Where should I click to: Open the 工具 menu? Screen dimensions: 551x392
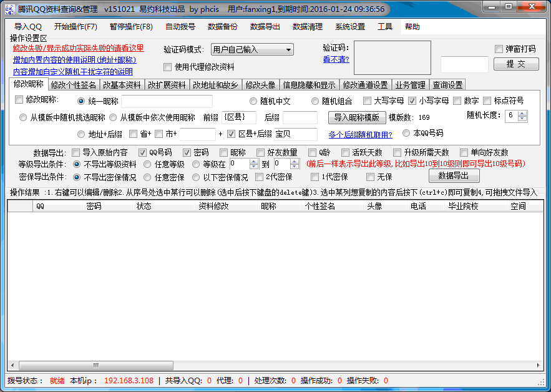[x=385, y=27]
